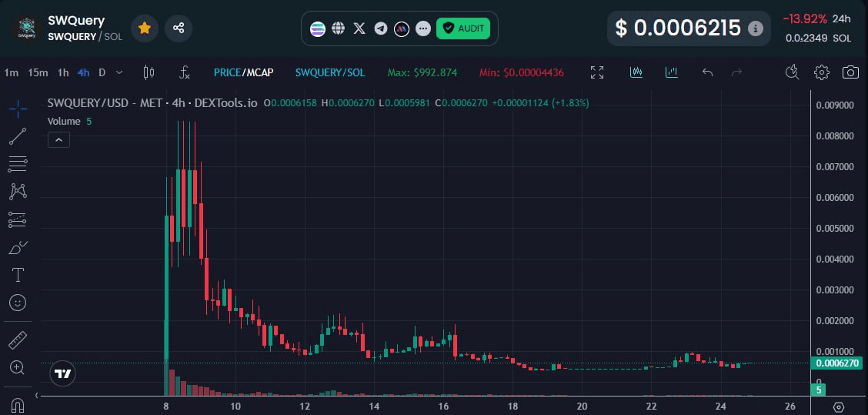Click the Min: $0.00004436 label
The width and height of the screenshot is (868, 415).
tap(522, 72)
